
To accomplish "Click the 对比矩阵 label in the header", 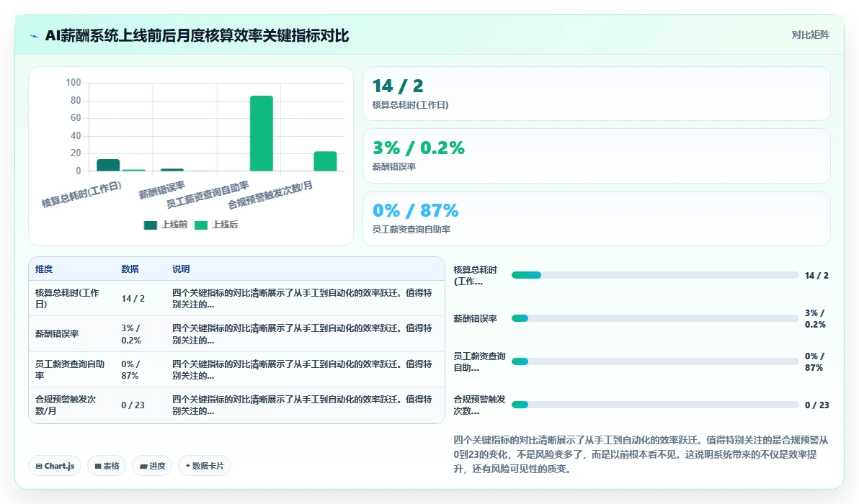I will [x=810, y=35].
